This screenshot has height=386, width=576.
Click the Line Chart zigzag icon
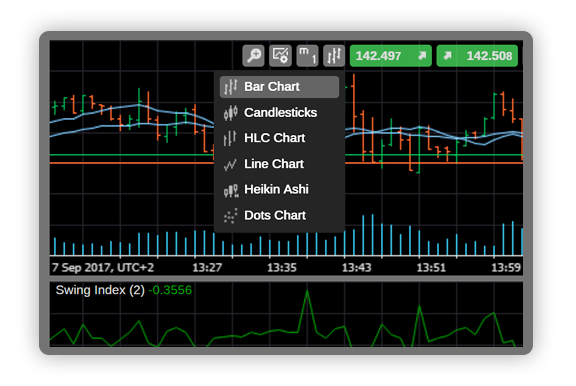pos(230,165)
